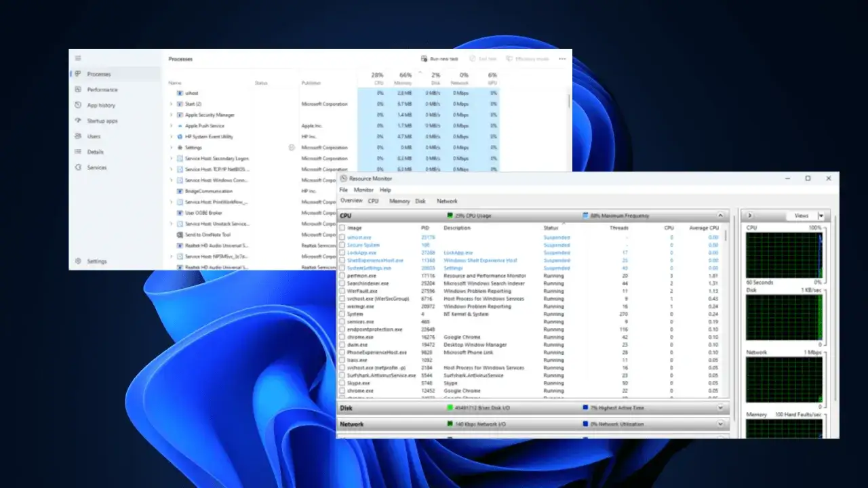
Task: Open Task Manager Settings gear
Action: click(x=78, y=261)
